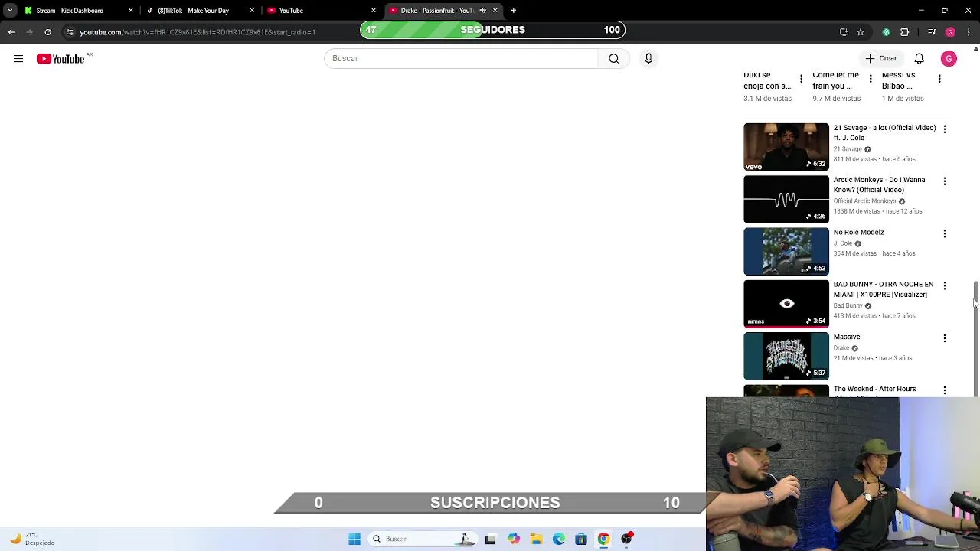Open the YouTube hamburger guide menu
This screenshot has width=980, height=551.
[18, 59]
